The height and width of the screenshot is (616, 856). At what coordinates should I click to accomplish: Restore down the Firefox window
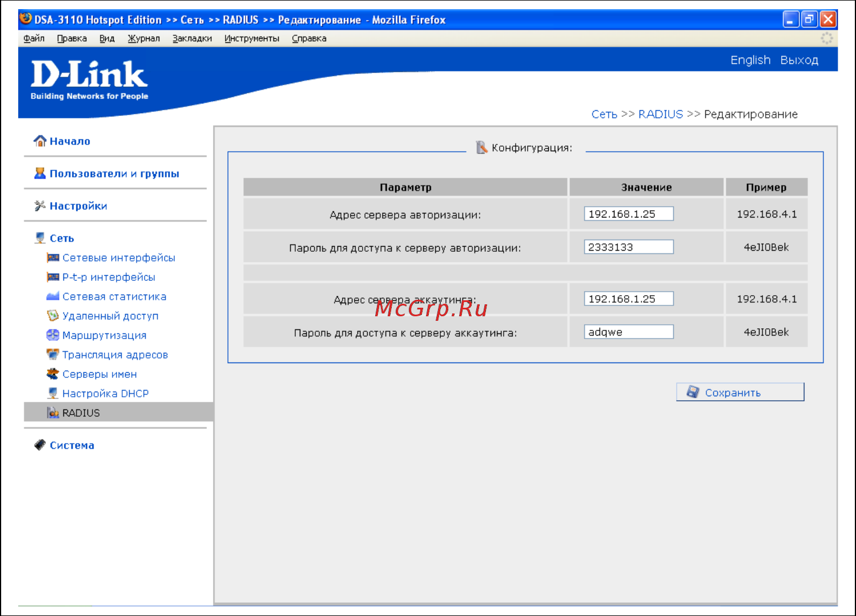(809, 19)
